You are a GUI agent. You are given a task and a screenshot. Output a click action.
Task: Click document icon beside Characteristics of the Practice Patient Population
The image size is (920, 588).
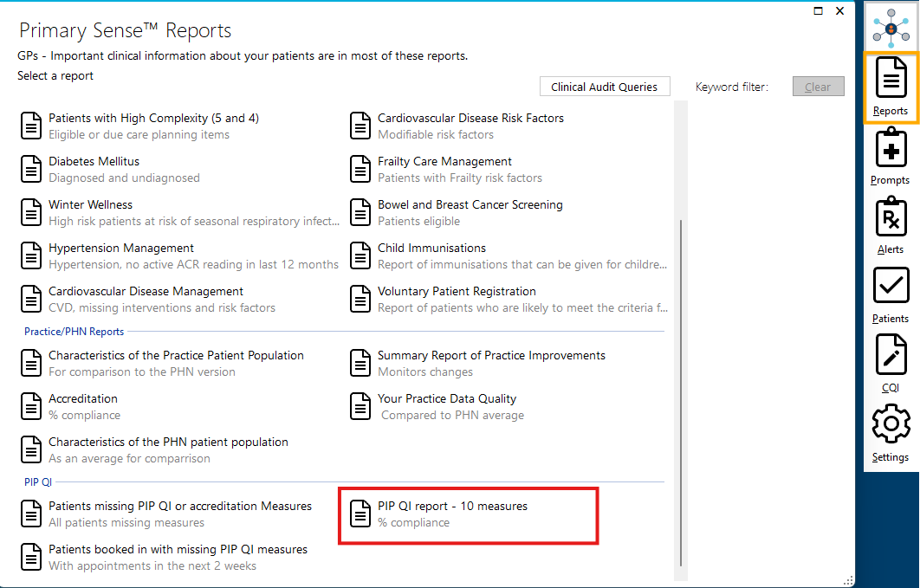[x=31, y=364]
